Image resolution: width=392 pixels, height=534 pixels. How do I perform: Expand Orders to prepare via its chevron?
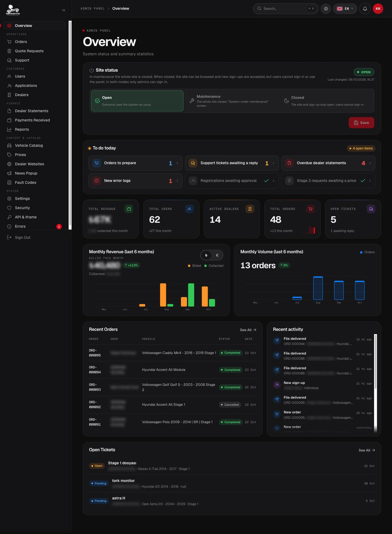click(177, 163)
